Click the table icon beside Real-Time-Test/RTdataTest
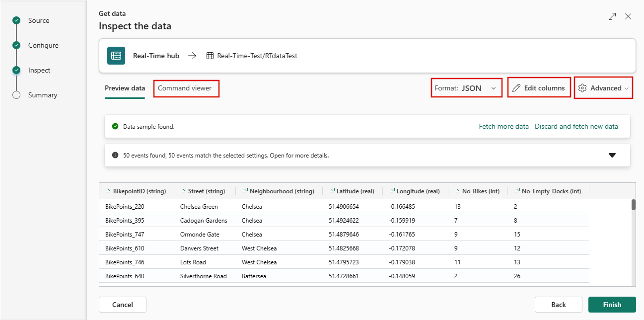 pyautogui.click(x=210, y=56)
